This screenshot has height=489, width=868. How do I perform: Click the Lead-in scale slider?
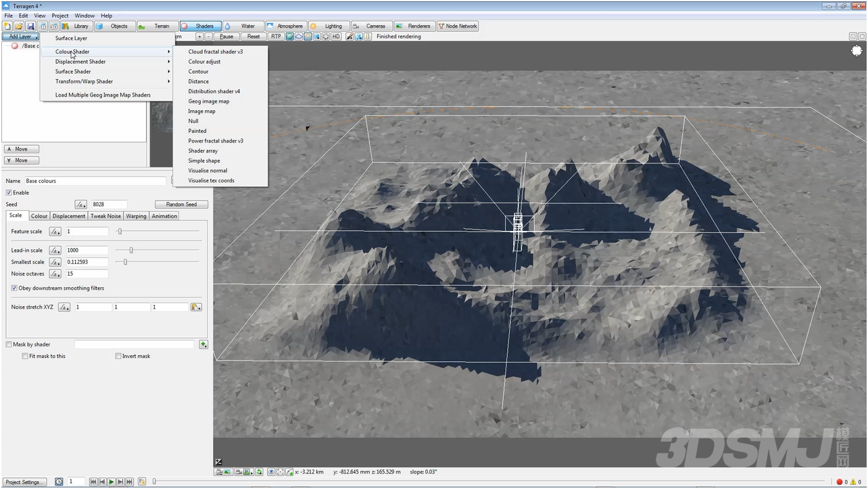(158, 251)
